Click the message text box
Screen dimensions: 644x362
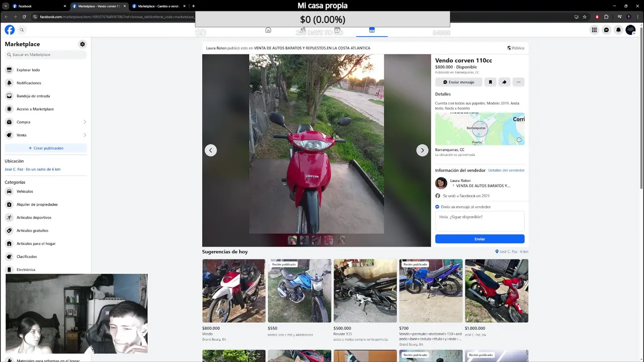[479, 221]
